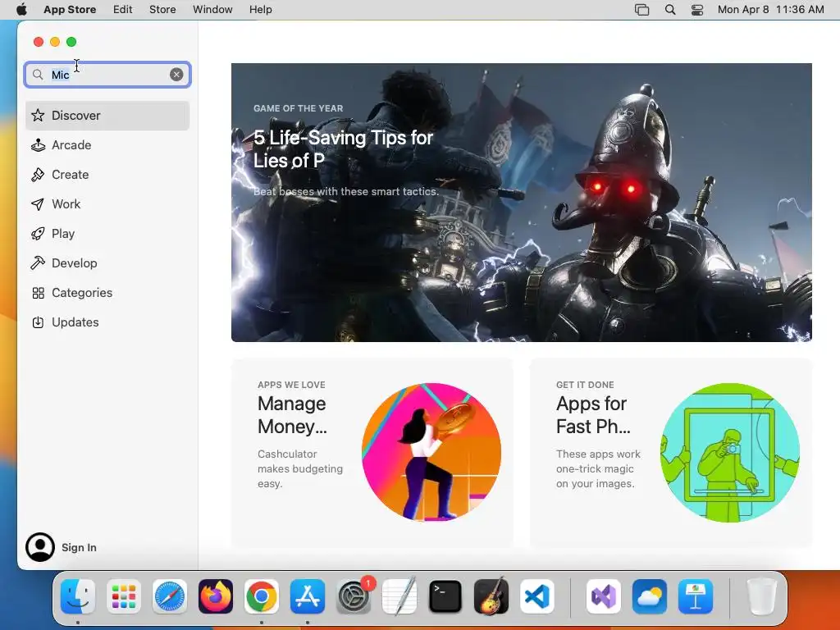Click "Cashculator makes budgeting easy." description
The image size is (840, 630).
pyautogui.click(x=300, y=468)
